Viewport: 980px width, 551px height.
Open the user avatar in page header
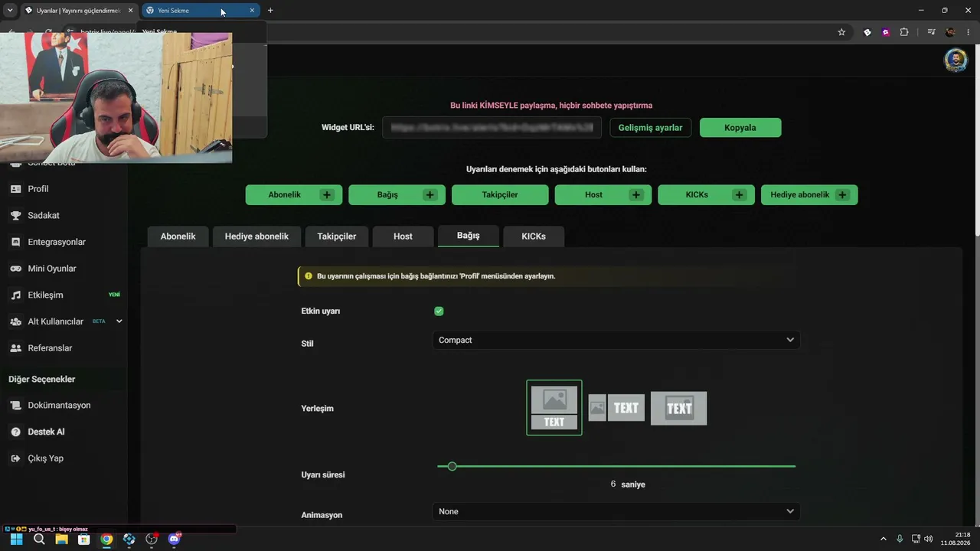coord(955,60)
